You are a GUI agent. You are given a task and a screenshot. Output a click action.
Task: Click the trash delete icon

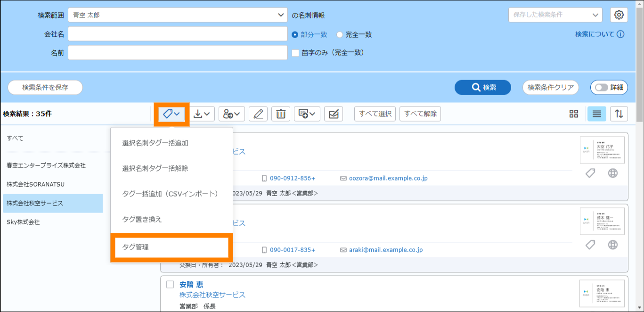coord(281,114)
